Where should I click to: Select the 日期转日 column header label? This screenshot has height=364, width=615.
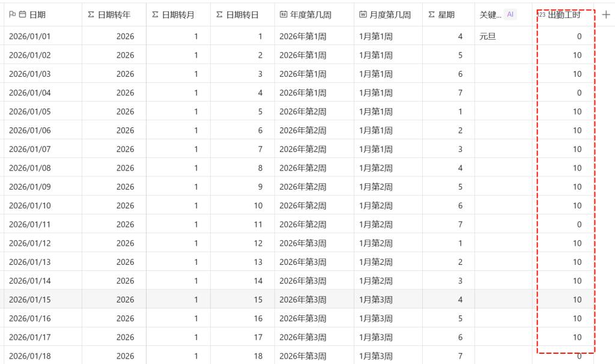click(243, 15)
